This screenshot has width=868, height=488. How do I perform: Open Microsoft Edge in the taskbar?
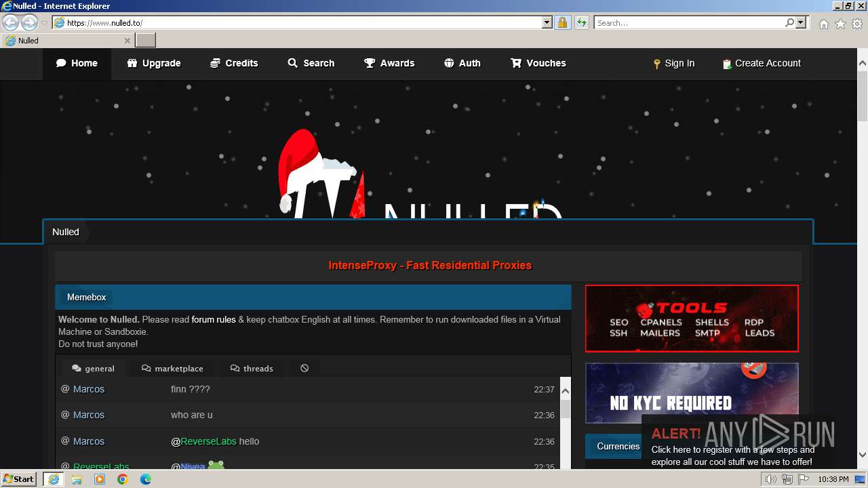tap(146, 479)
